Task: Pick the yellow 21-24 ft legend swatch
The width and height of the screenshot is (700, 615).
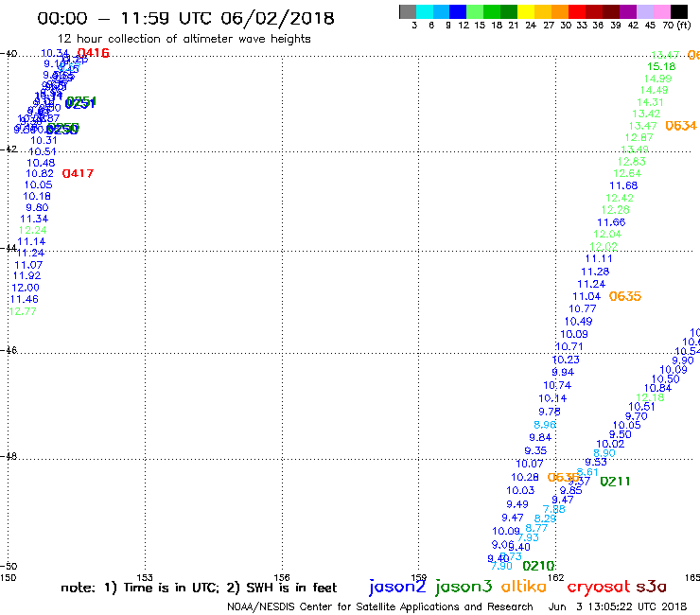Action: (x=526, y=11)
